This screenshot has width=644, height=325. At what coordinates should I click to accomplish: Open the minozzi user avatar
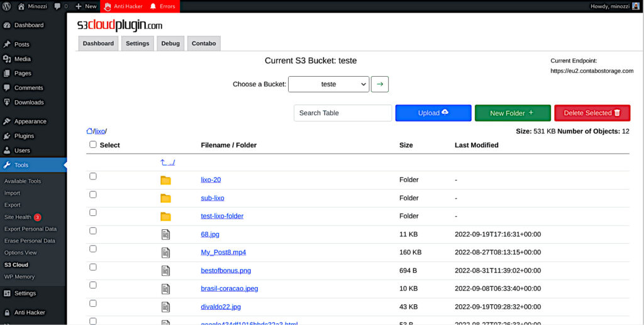coord(636,6)
